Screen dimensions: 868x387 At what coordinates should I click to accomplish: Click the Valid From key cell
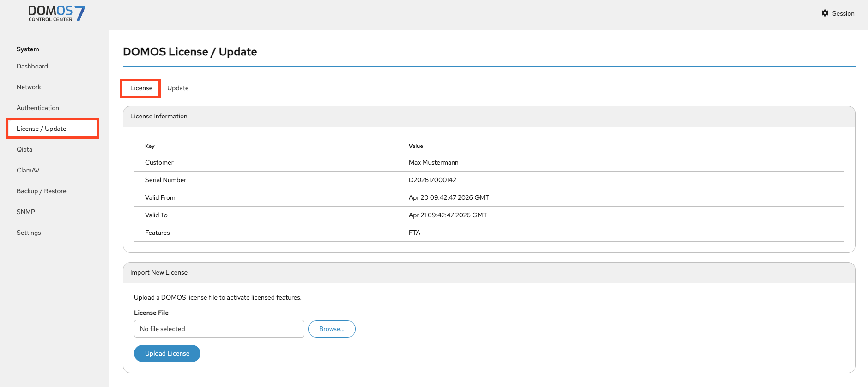(x=160, y=197)
